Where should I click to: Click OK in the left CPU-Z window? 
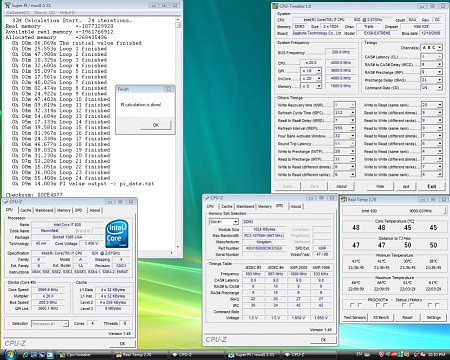point(122,343)
